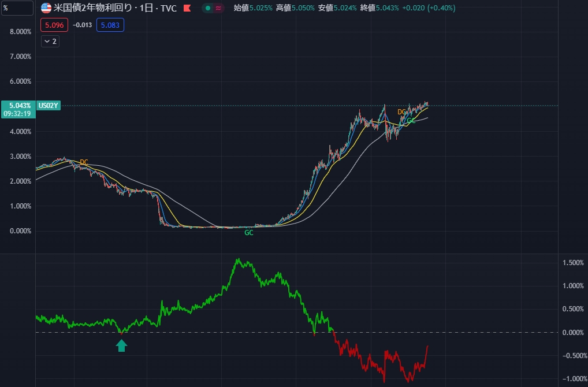Select the GC golden-cross label on the main chart
The height and width of the screenshot is (387, 588).
tap(249, 233)
